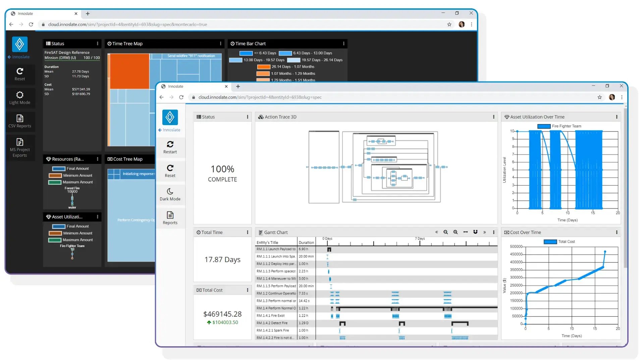Click the Innoslate back link in back sidebar
The width and height of the screenshot is (644, 362).
click(19, 57)
